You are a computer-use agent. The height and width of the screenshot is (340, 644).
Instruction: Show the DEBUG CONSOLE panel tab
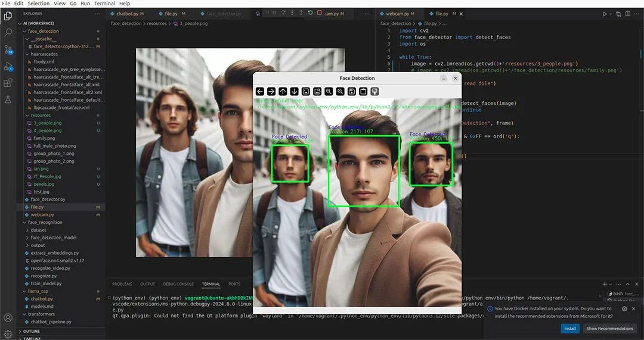coord(178,284)
